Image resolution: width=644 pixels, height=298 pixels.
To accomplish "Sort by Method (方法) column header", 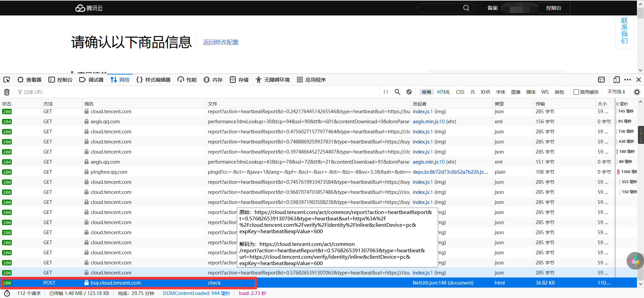I will pos(61,103).
